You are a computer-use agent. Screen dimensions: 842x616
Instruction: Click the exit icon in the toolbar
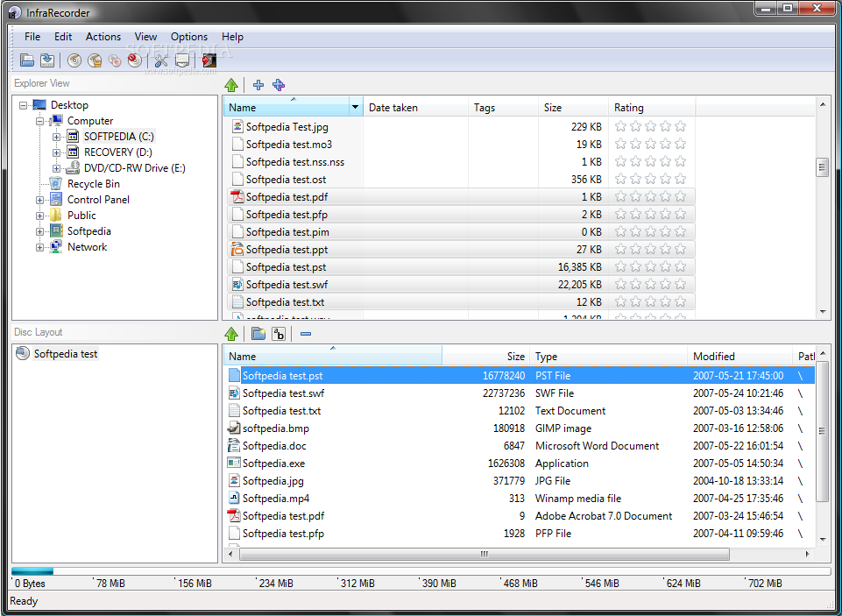pyautogui.click(x=209, y=60)
